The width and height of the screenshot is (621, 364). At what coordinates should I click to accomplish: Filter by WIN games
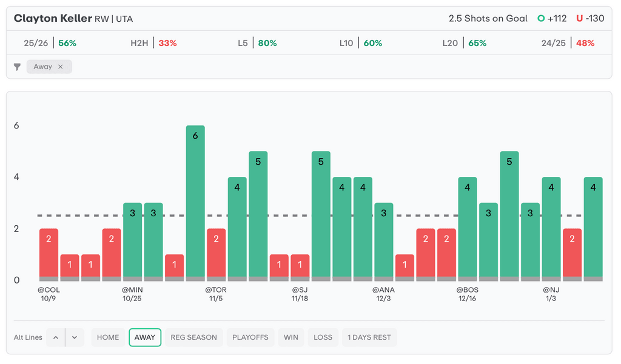click(x=291, y=337)
